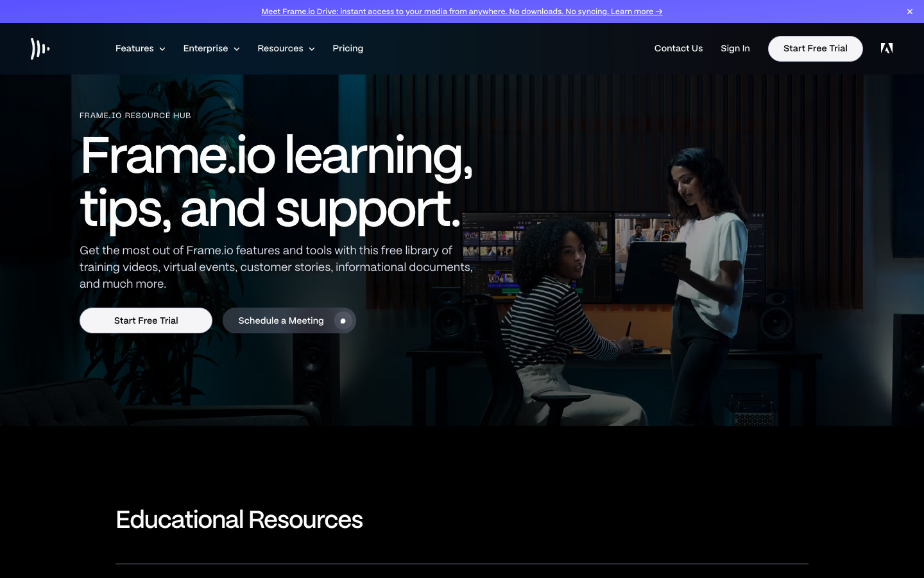The image size is (924, 578).
Task: Follow the Frame.io Drive Learn more link
Action: click(462, 12)
